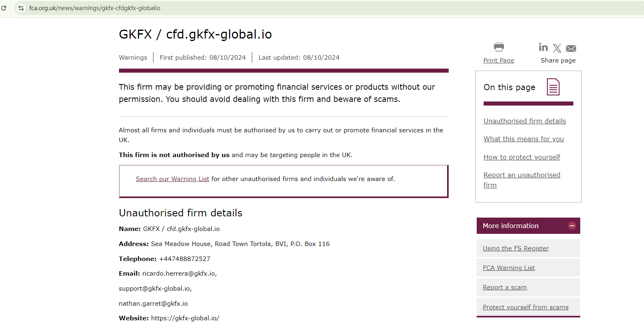This screenshot has width=644, height=328.
Task: Open Report an unauthorised firm link
Action: pyautogui.click(x=522, y=175)
